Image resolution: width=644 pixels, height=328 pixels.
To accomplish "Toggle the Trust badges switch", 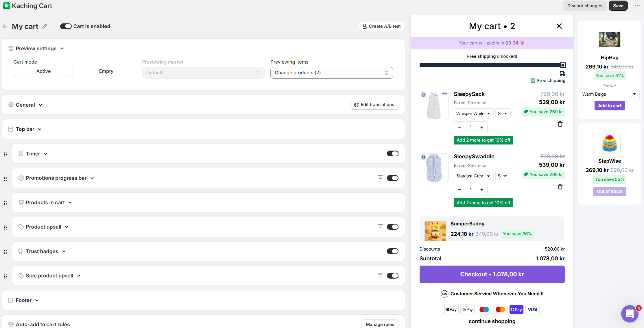I will [x=393, y=251].
